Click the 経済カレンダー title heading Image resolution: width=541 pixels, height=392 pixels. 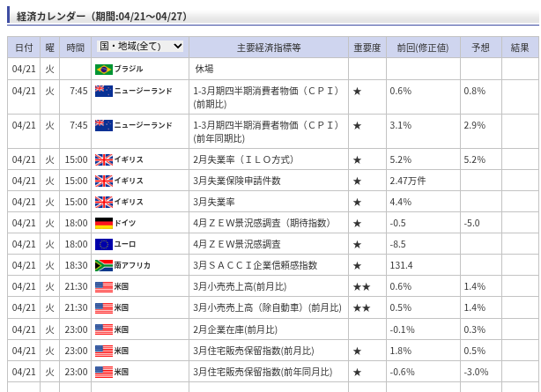tap(100, 16)
